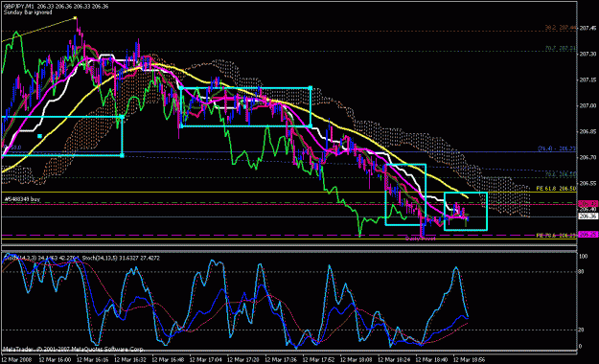The width and height of the screenshot is (599, 364).
Task: Click the '12 Mar 18:08' time label
Action: (x=356, y=359)
